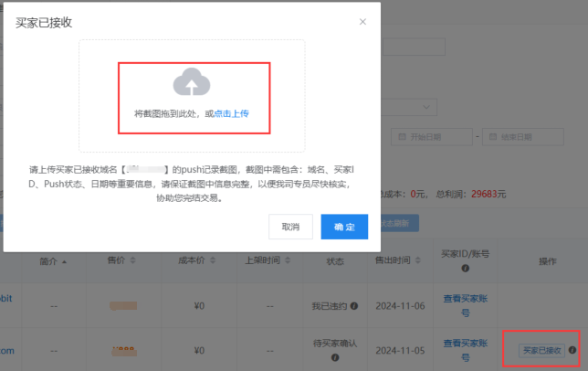588x371 pixels.
Task: Click the cloud upload icon
Action: coord(192,83)
